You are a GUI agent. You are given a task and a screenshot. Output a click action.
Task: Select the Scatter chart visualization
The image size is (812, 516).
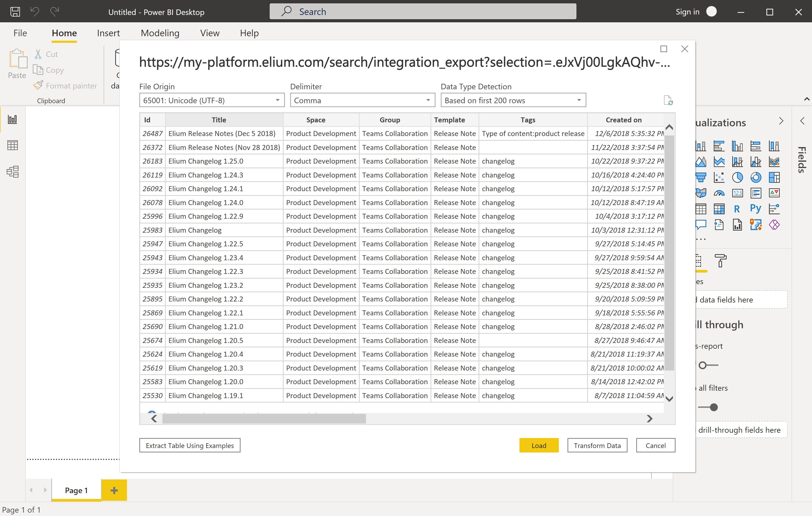click(719, 177)
